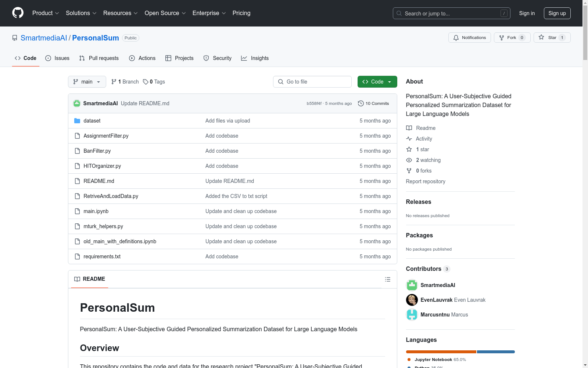588x368 pixels.
Task: Click the requirements.txt file icon
Action: pos(77,256)
